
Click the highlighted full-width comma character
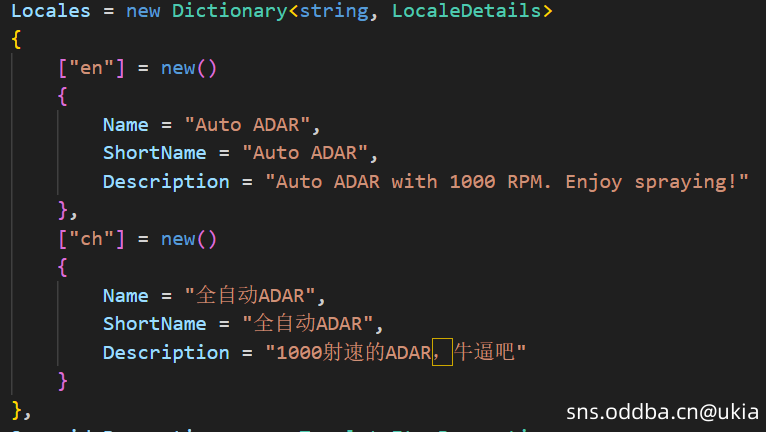[x=442, y=352]
